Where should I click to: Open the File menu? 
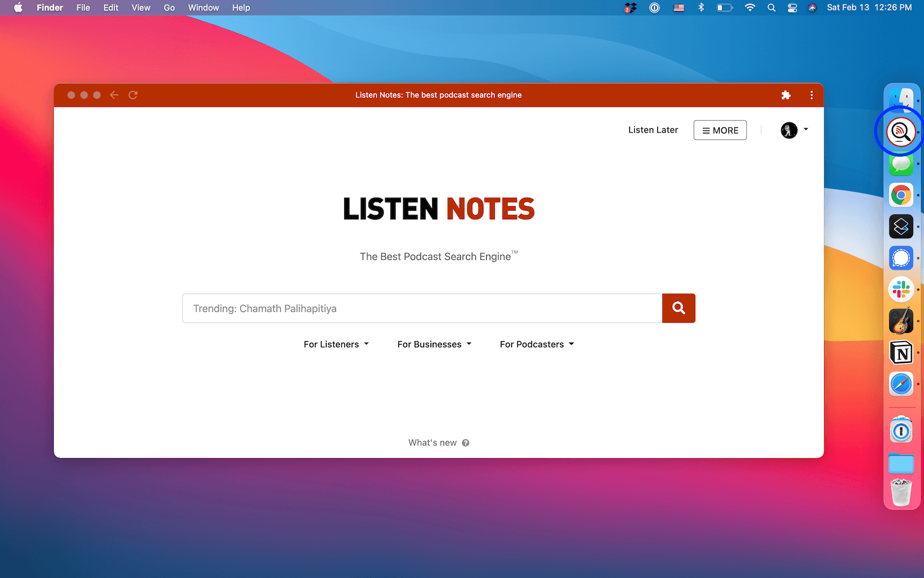pyautogui.click(x=83, y=8)
